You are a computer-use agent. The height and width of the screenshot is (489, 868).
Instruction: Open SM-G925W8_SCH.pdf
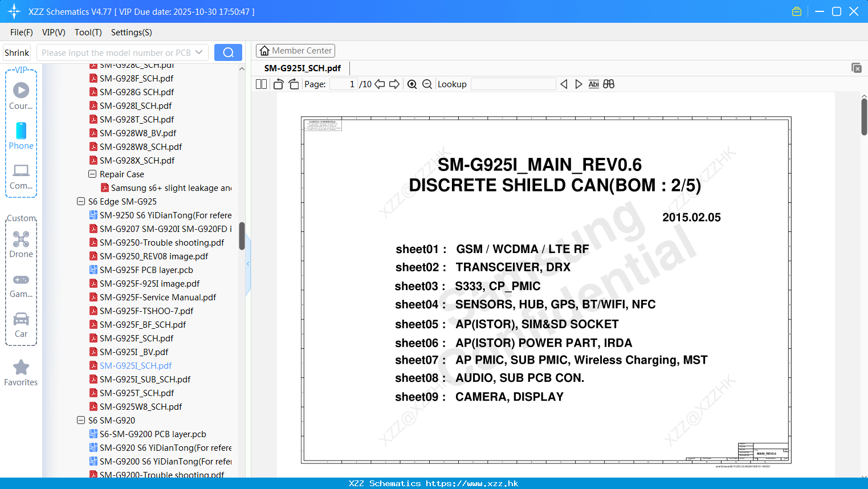click(141, 406)
